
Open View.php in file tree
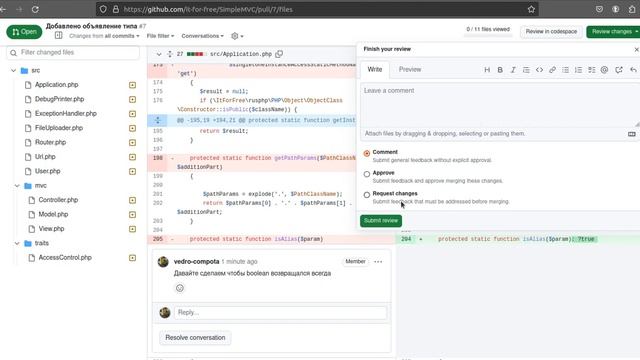pos(51,229)
